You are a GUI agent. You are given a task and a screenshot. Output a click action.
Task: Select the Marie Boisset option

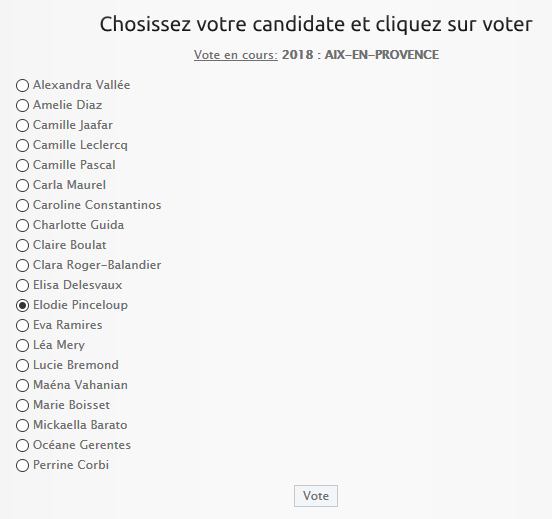(22, 406)
